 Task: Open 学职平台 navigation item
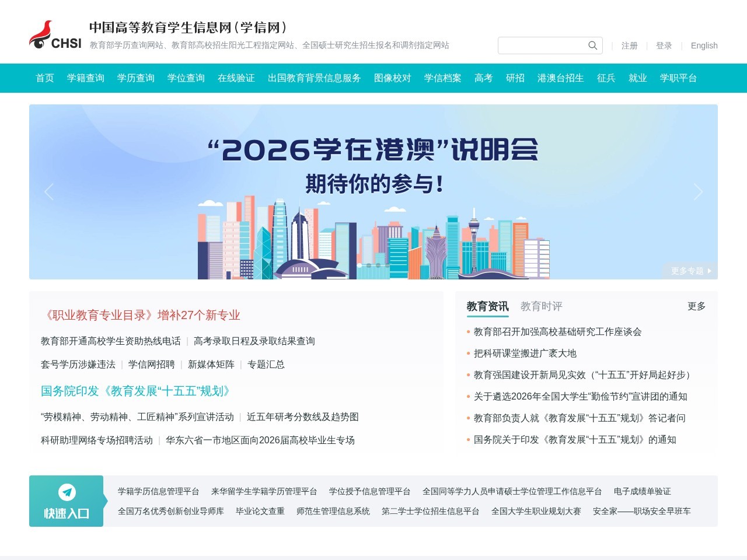coord(679,78)
